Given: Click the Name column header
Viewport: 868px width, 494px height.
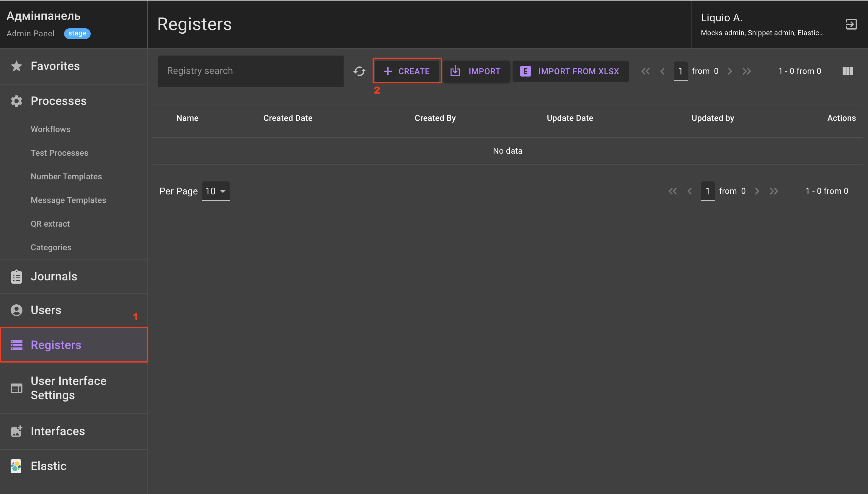Looking at the screenshot, I should (x=187, y=118).
